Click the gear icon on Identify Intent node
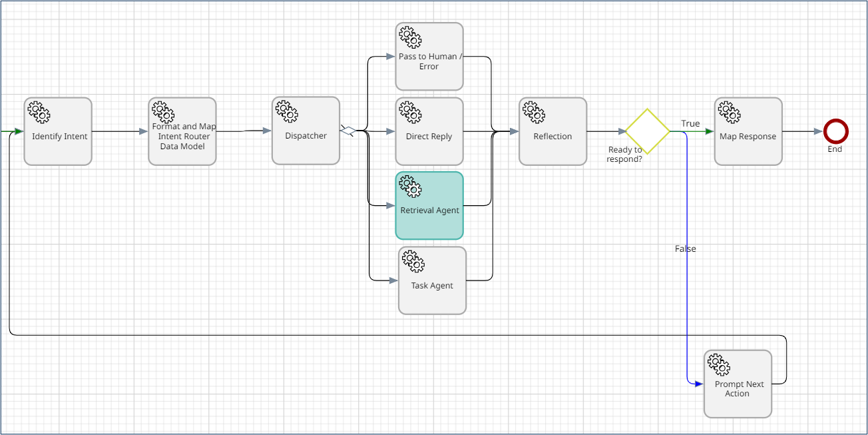 click(x=39, y=112)
